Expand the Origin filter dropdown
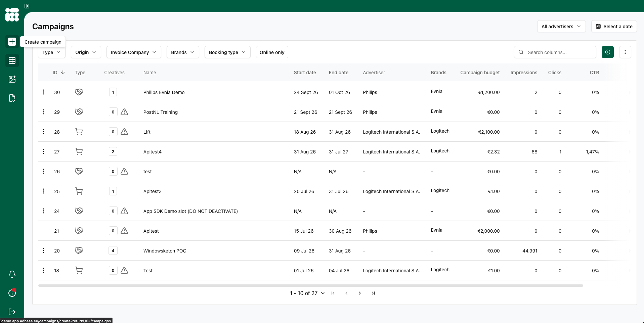The image size is (644, 323). tap(86, 52)
